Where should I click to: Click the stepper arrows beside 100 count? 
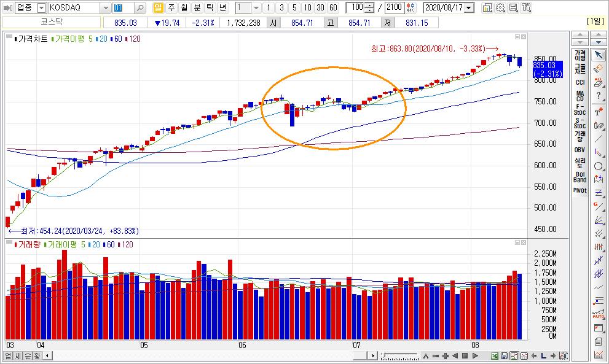[x=370, y=7]
